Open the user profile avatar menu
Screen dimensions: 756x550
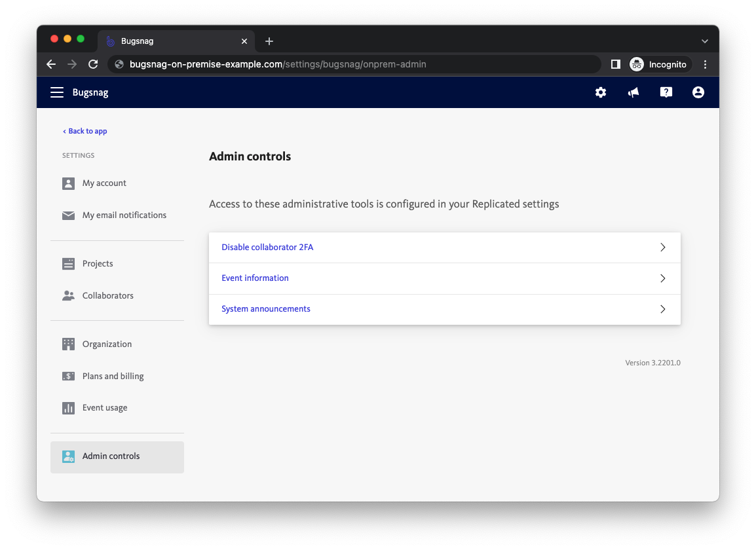[698, 92]
